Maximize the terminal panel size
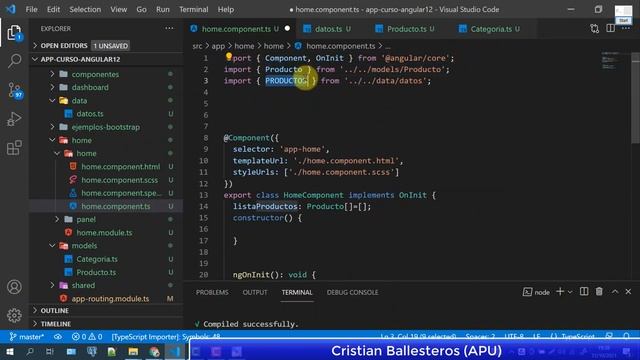Image resolution: width=640 pixels, height=360 pixels. (x=615, y=291)
